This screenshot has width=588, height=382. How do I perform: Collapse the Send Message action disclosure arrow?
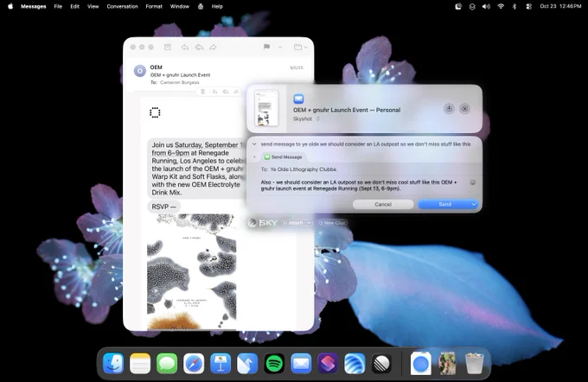[254, 157]
